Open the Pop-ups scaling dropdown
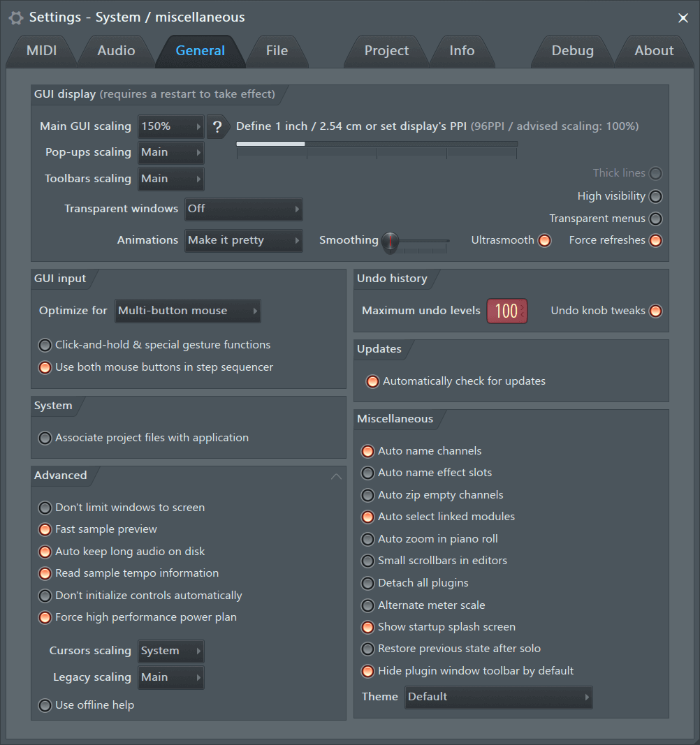Screen dimensions: 700x745 [170, 152]
